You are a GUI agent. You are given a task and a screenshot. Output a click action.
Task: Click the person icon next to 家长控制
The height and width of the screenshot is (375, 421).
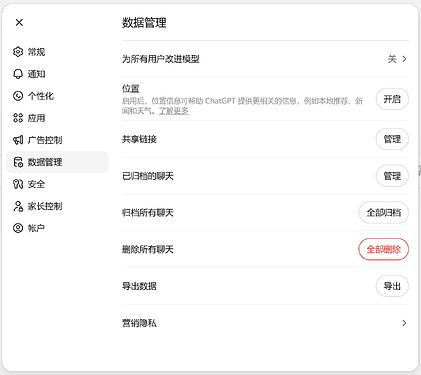click(x=18, y=206)
